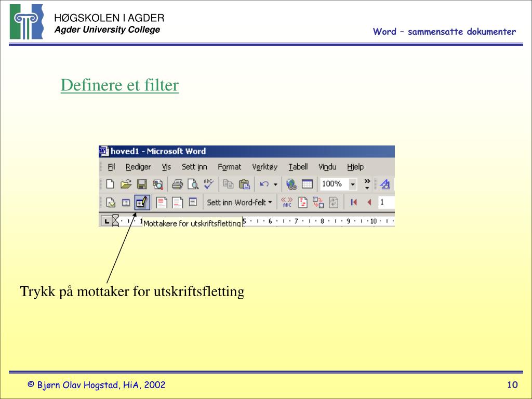Go to the previous record arrow
The width and height of the screenshot is (532, 399).
pos(369,202)
